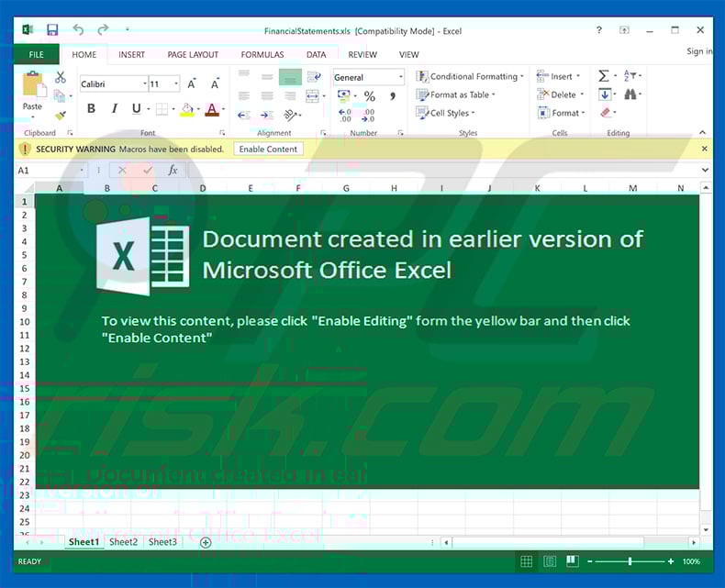Decrease indent in Alignment group
Screen dimensions: 725x588
click(x=244, y=115)
